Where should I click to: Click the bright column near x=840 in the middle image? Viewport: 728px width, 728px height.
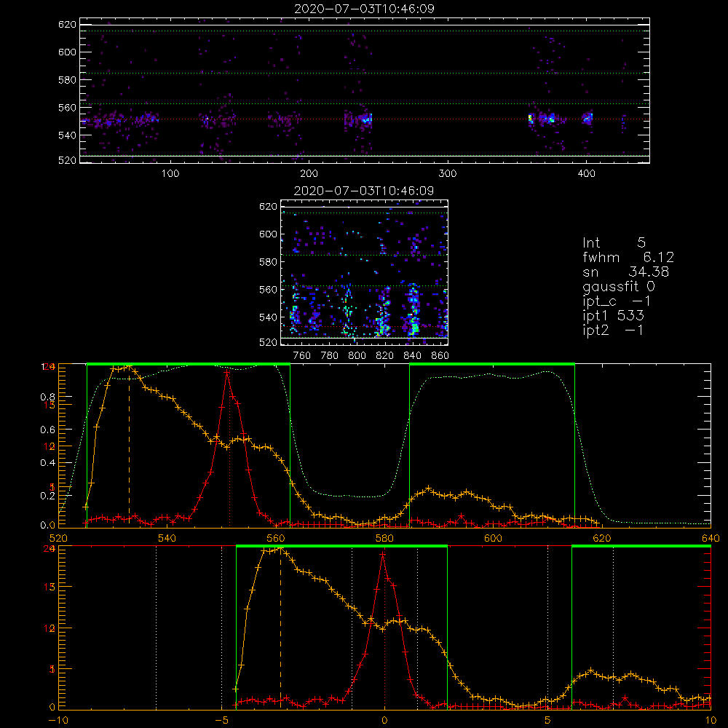413,309
